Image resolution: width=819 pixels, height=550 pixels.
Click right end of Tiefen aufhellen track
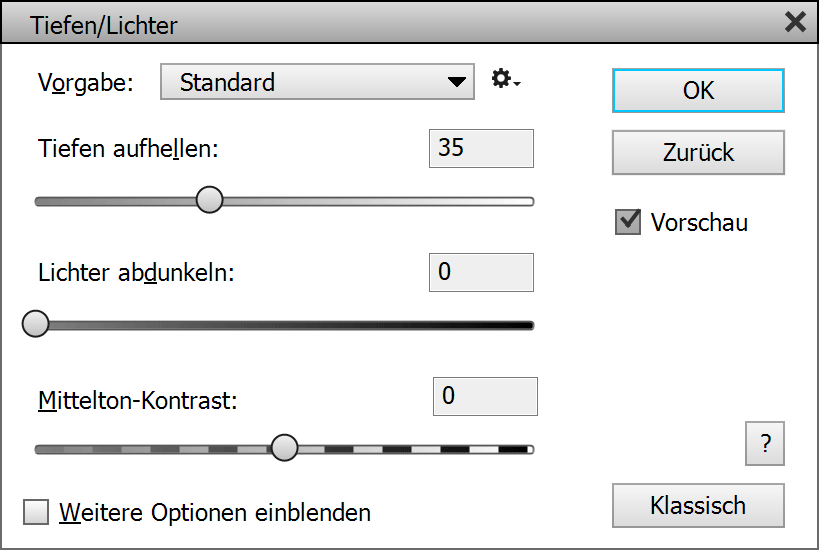point(529,201)
